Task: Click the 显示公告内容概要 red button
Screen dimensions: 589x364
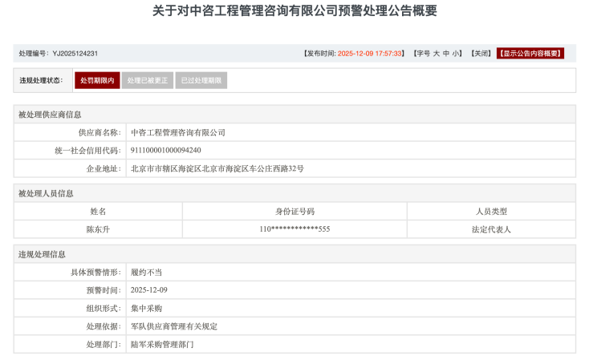Action: click(530, 53)
